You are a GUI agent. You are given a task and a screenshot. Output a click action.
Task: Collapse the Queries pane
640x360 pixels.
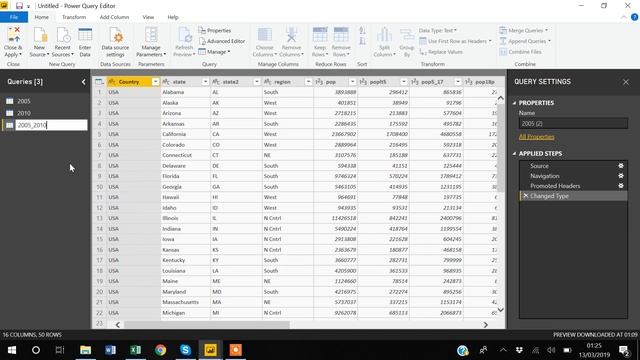pos(83,82)
